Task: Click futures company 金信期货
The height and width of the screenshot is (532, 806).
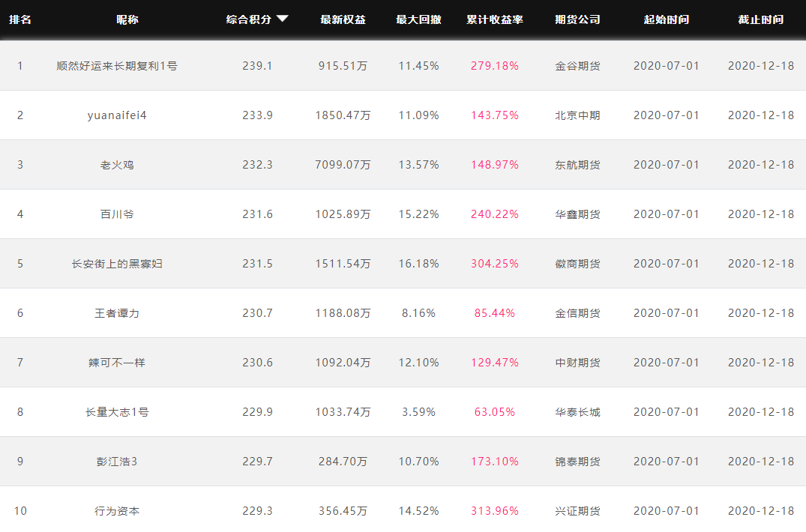Action: point(578,313)
